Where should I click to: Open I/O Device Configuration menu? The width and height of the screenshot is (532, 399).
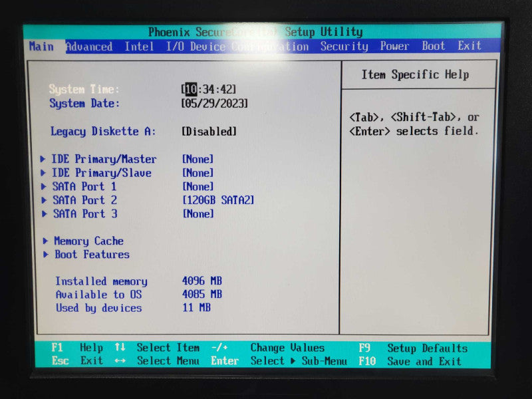point(237,47)
